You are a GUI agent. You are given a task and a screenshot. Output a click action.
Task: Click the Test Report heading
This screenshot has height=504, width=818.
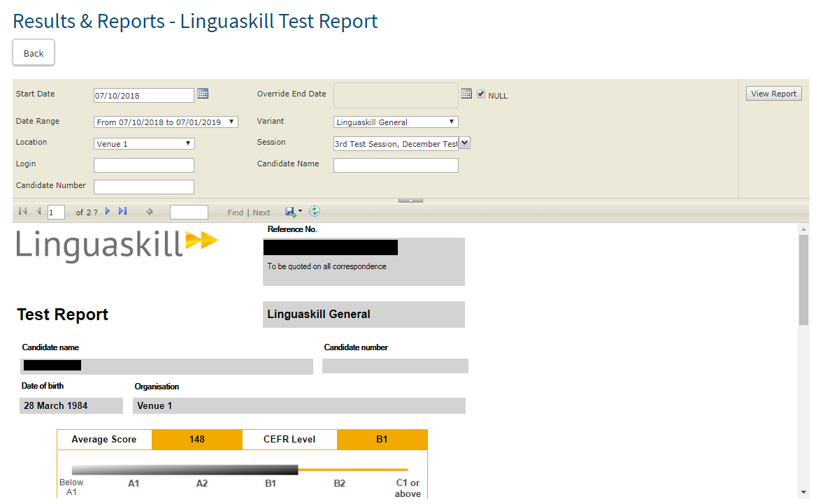click(63, 315)
